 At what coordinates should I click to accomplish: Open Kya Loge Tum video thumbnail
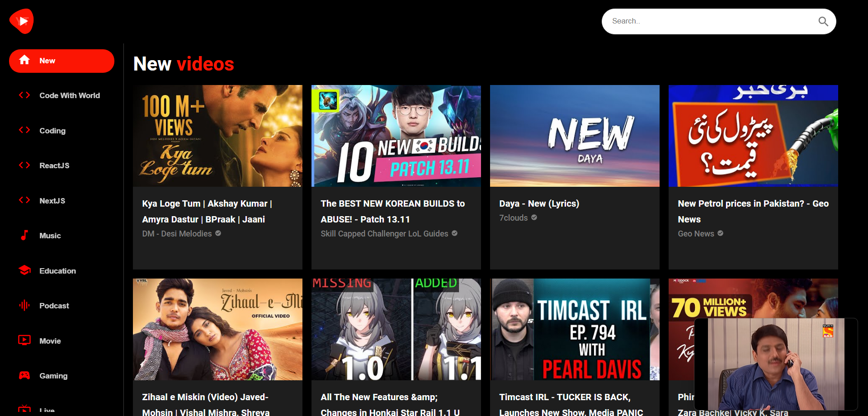tap(217, 136)
